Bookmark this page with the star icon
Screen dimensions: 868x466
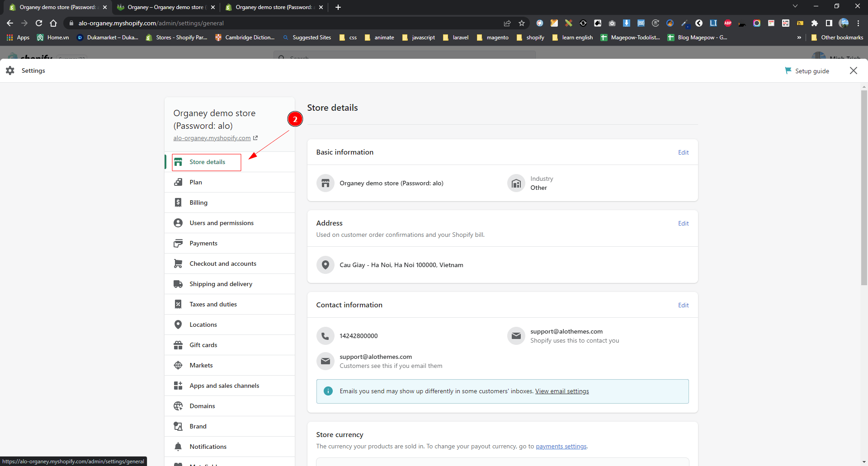coord(522,23)
